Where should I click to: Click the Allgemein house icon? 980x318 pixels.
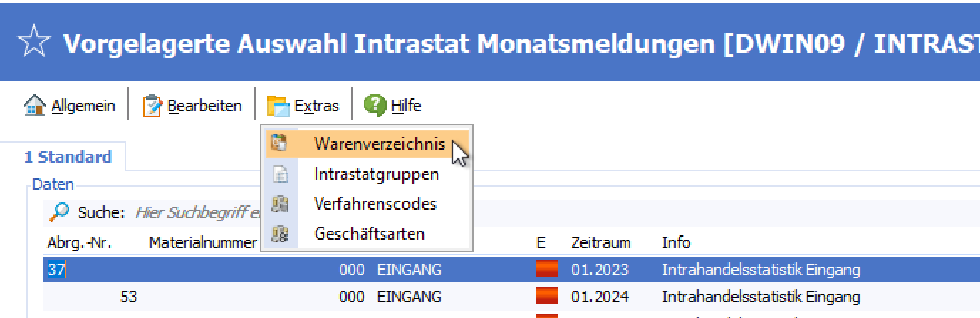(x=35, y=106)
